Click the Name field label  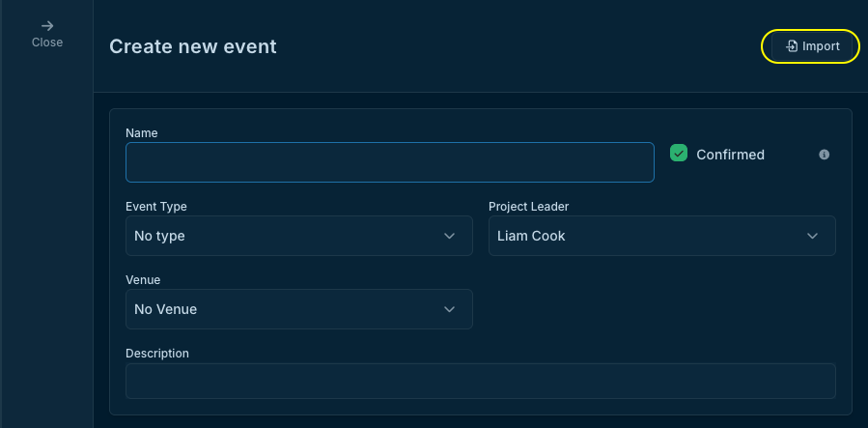coord(142,132)
